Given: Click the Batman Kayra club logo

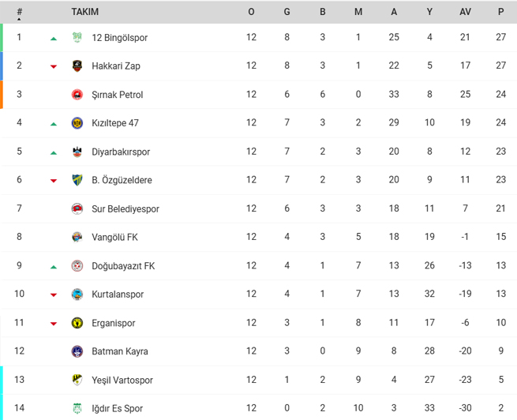Looking at the screenshot, I should (77, 351).
